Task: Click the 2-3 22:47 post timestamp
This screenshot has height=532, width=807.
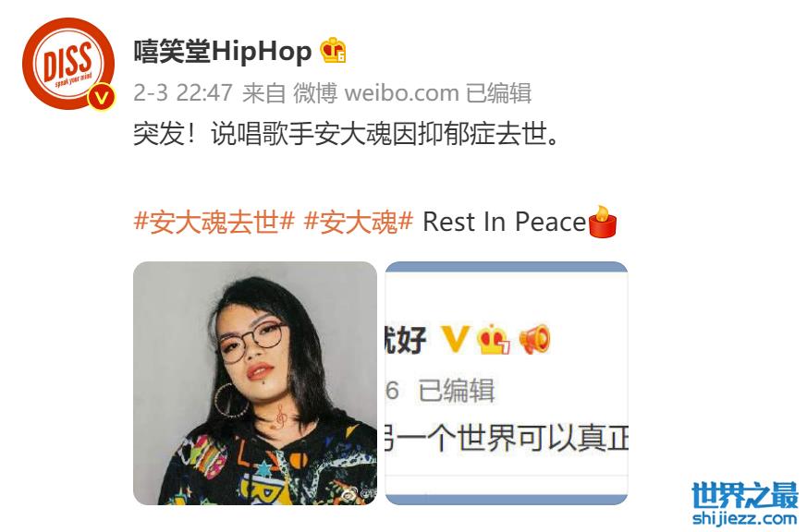Action: (183, 93)
